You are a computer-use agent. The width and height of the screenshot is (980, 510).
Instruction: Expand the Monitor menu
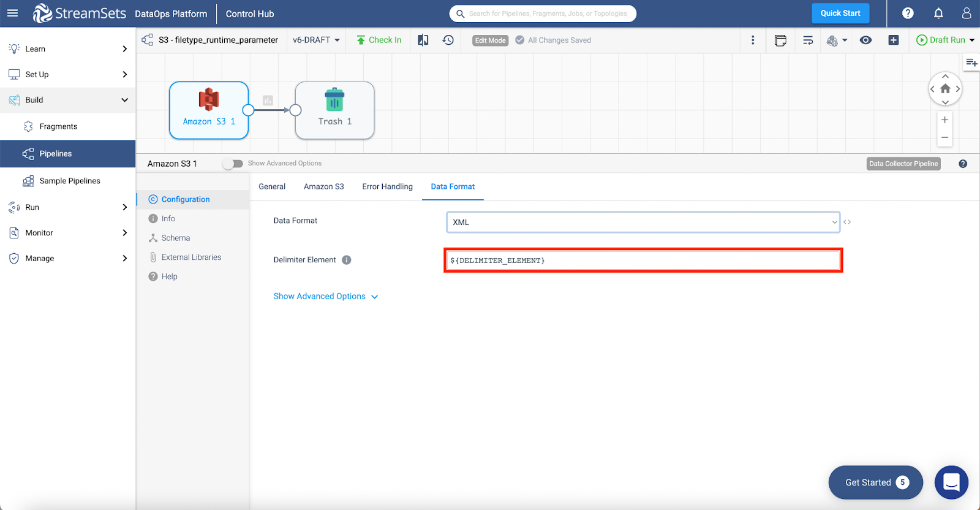click(67, 233)
